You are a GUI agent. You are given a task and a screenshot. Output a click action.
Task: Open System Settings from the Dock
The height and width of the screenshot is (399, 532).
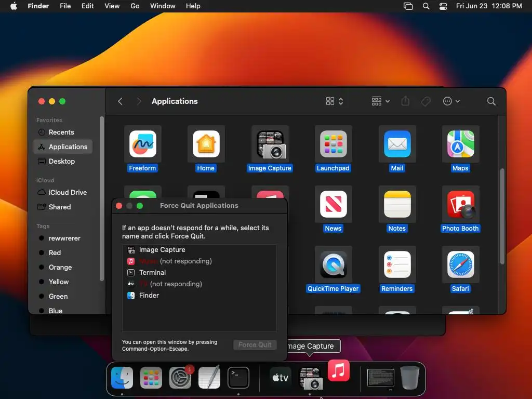pyautogui.click(x=180, y=378)
